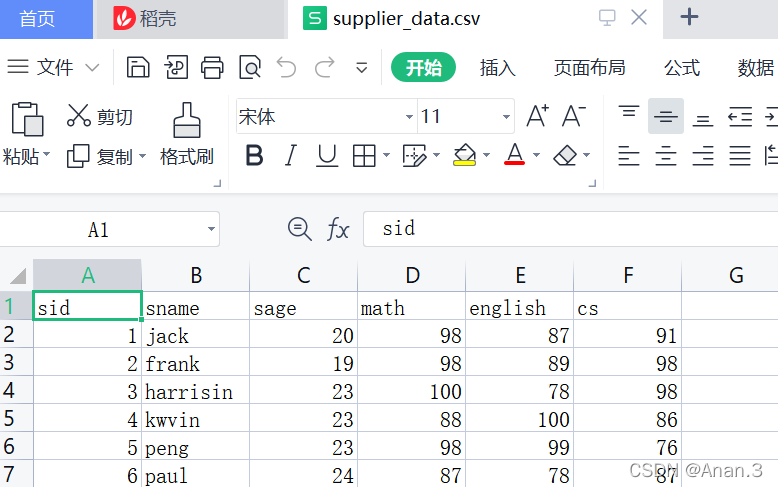Viewport: 778px width, 487px height.
Task: Open the 稻壳 tab
Action: coord(191,19)
